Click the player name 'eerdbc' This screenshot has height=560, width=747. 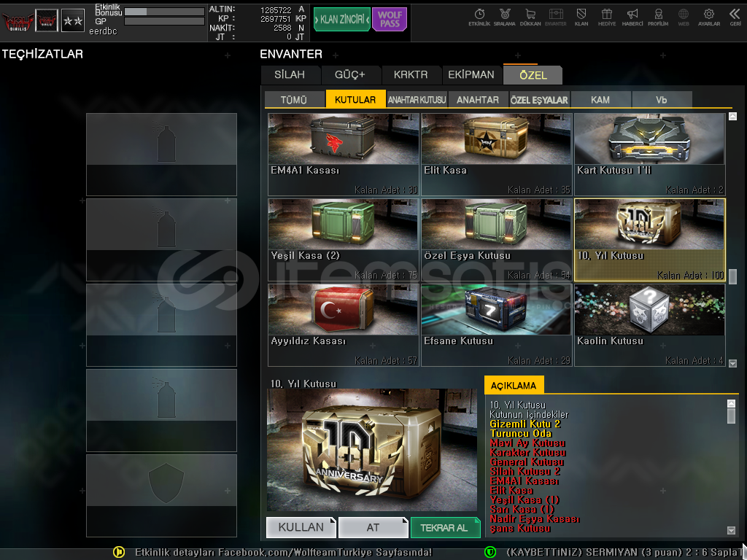103,31
